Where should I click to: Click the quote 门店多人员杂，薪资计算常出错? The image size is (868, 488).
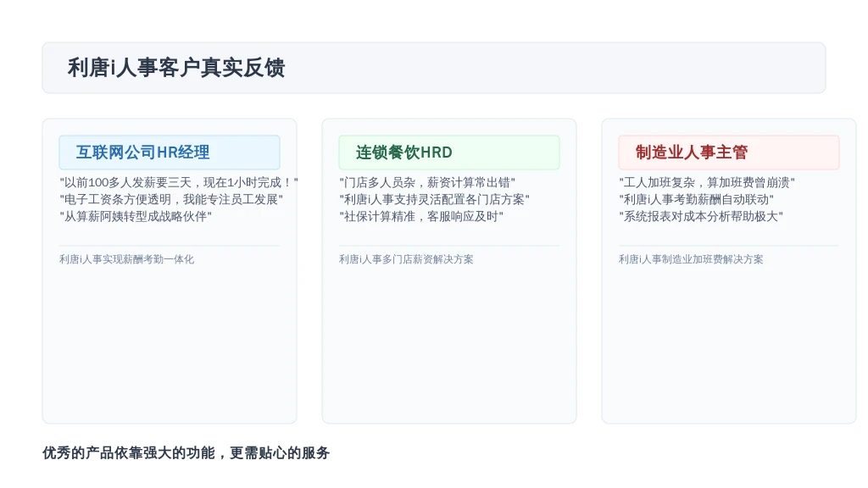(427, 183)
